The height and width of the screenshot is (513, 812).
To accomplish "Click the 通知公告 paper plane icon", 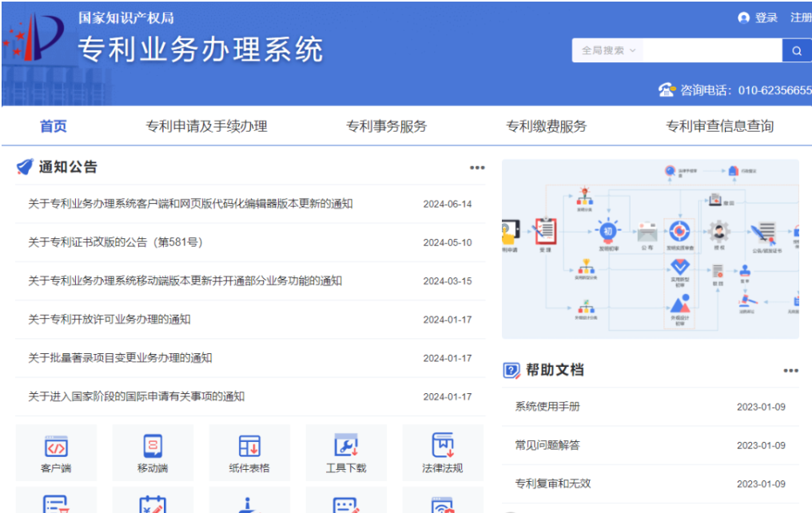I will click(25, 167).
